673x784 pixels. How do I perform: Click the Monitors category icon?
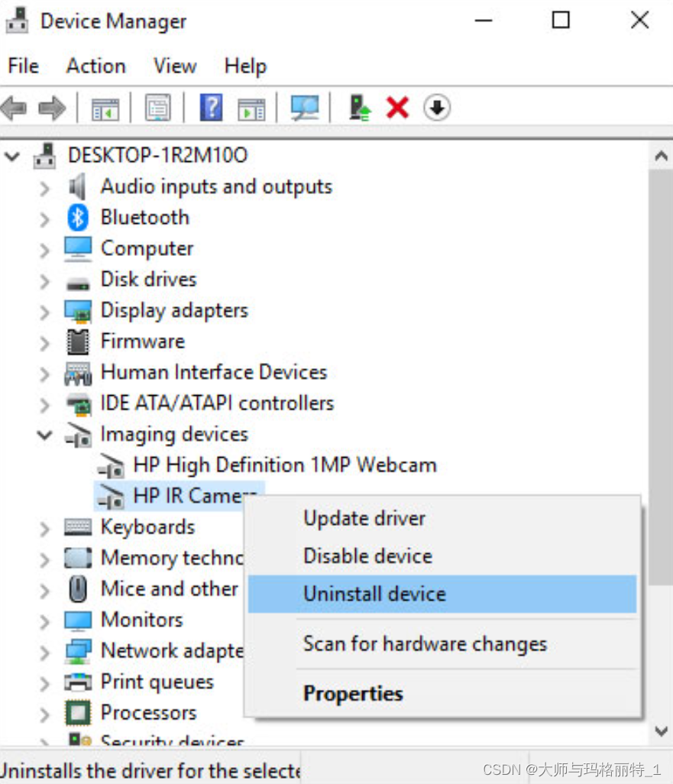coord(78,620)
